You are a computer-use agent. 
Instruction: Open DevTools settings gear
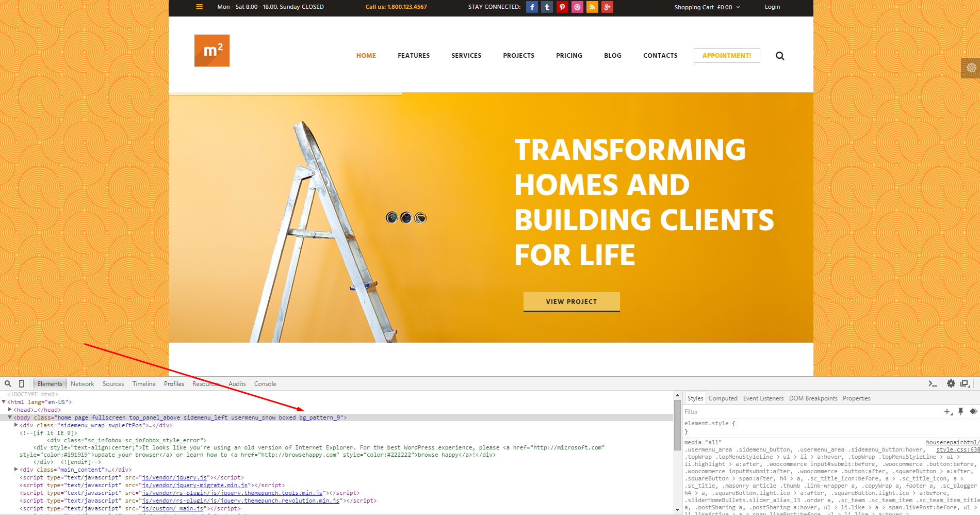pos(951,383)
